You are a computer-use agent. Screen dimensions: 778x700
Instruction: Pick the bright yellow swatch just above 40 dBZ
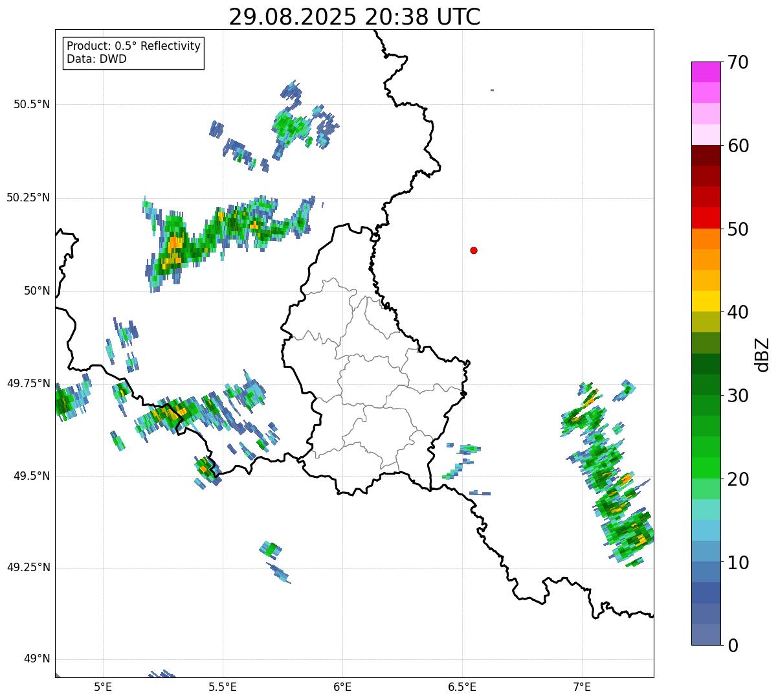tap(706, 301)
